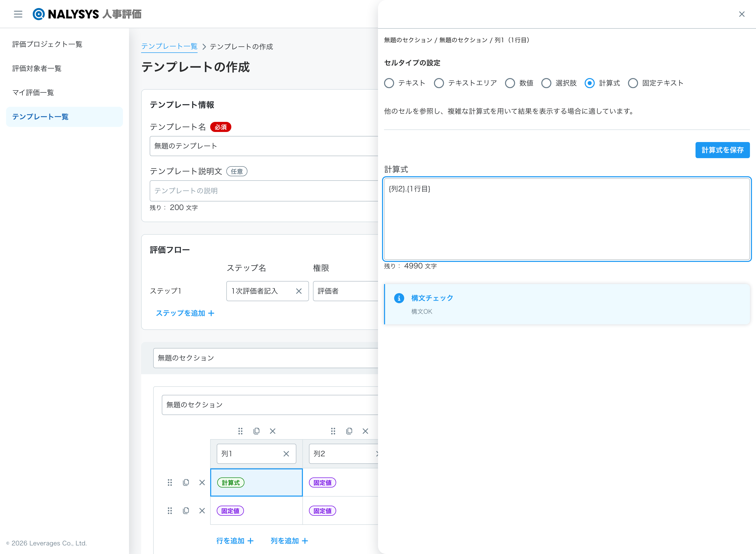Edit the outer 無題のセクション title field

pos(266,358)
